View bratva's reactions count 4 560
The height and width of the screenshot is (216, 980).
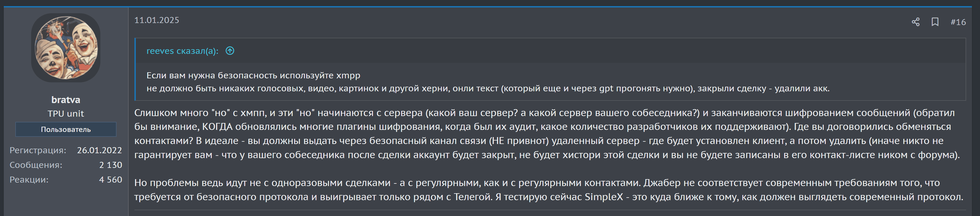(111, 180)
